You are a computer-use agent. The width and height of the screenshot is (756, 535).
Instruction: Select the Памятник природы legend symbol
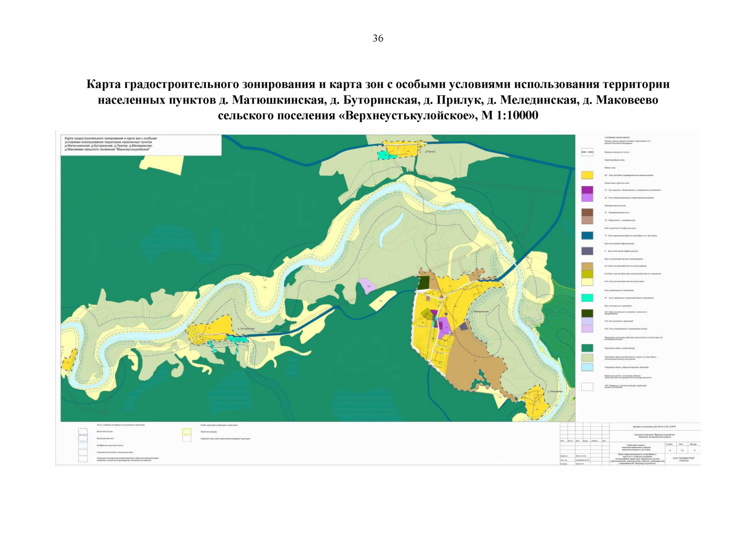pos(187,432)
